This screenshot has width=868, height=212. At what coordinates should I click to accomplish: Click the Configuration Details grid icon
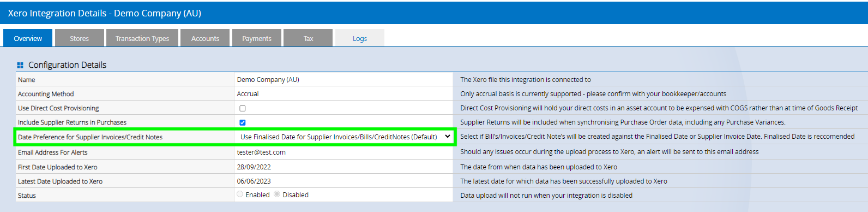point(20,65)
